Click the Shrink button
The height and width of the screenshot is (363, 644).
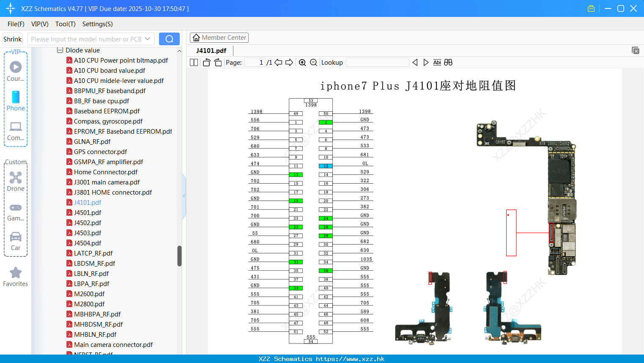[12, 39]
